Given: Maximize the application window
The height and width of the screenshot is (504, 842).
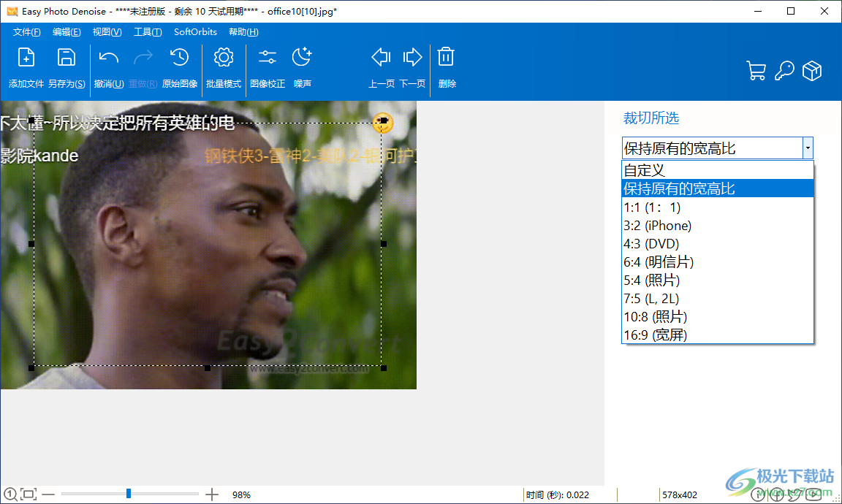Looking at the screenshot, I should point(790,11).
